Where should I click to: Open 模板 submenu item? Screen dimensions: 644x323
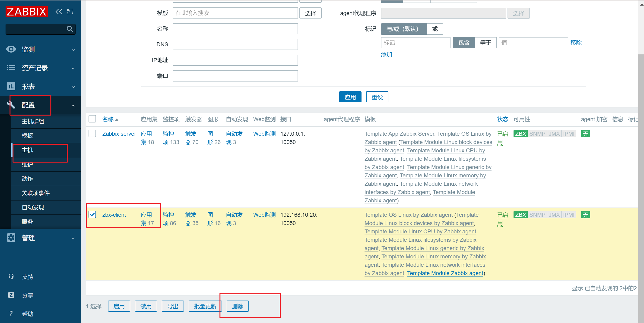click(46, 135)
